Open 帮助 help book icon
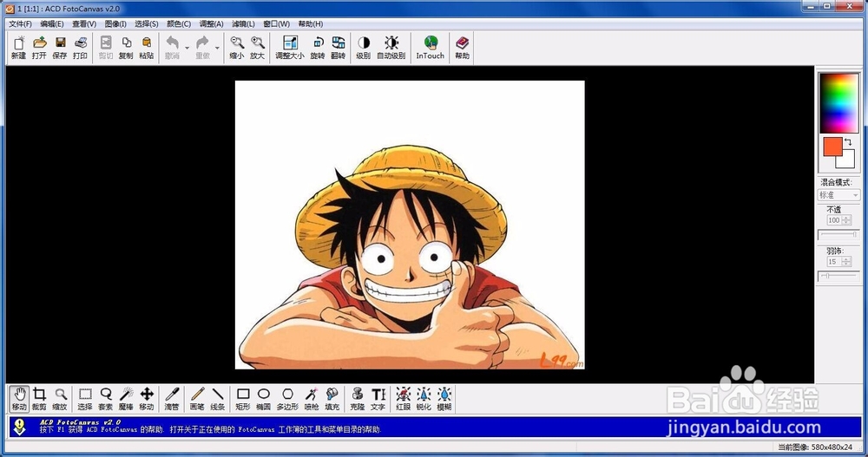The width and height of the screenshot is (868, 457). pos(463,48)
